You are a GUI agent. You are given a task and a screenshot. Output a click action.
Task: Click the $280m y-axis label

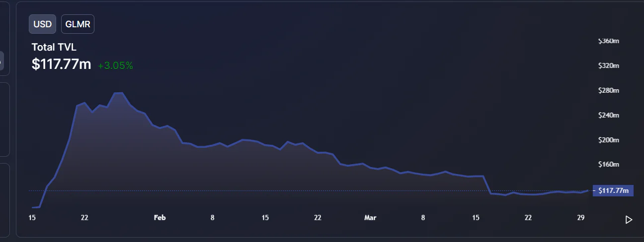[609, 90]
